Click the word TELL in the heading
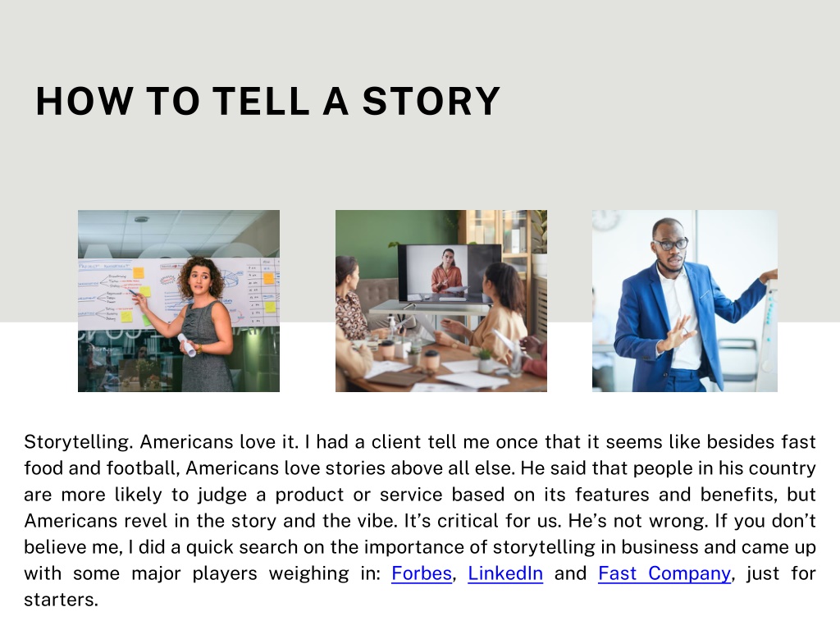Viewport: 840px width, 630px height. [261, 101]
